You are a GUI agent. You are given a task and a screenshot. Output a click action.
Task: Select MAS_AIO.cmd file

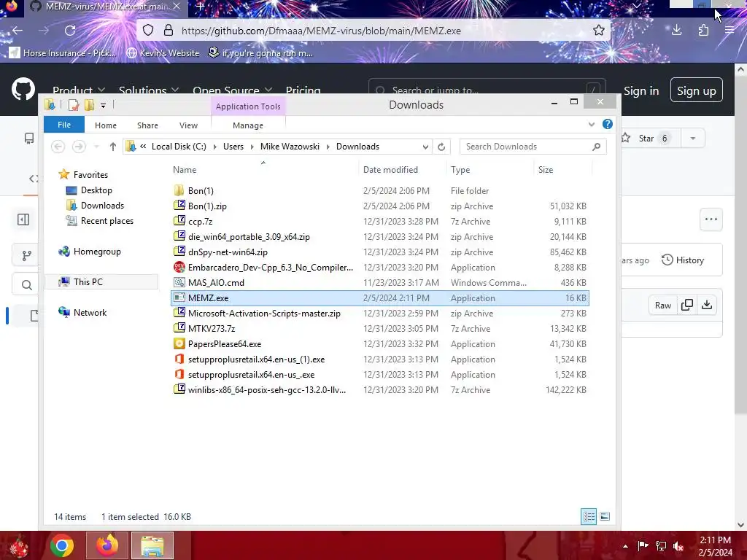216,282
